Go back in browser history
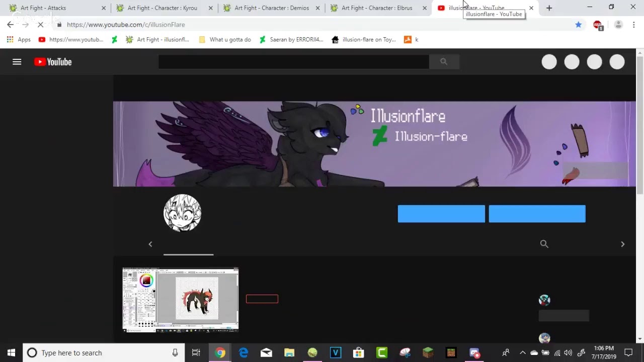Image resolution: width=644 pixels, height=362 pixels. pos(10,25)
